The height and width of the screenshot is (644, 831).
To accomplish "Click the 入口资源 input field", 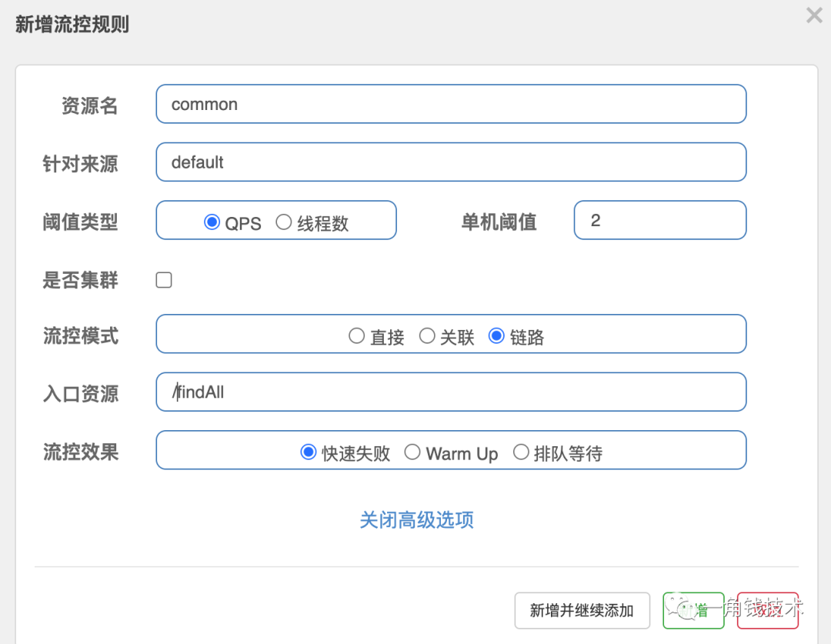I will [451, 392].
